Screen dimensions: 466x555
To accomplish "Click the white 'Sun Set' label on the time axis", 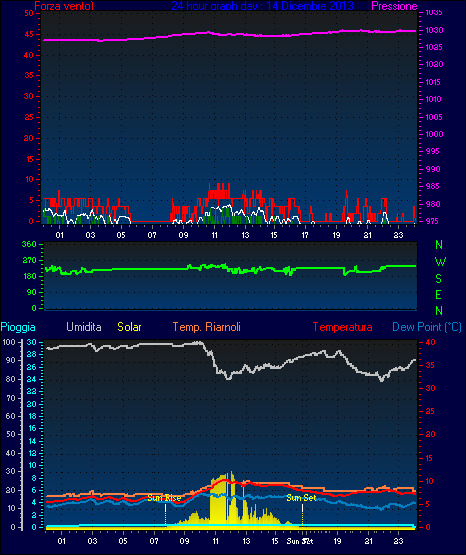I will (x=300, y=541).
